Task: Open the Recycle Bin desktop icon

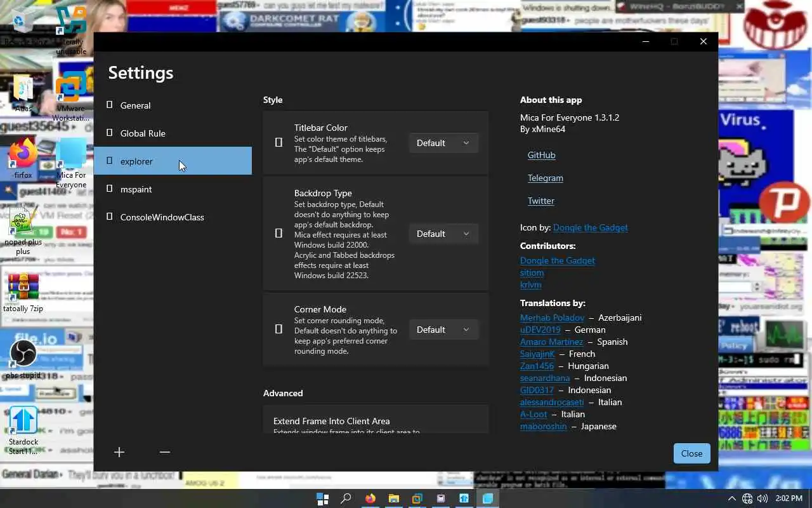Action: (23, 25)
